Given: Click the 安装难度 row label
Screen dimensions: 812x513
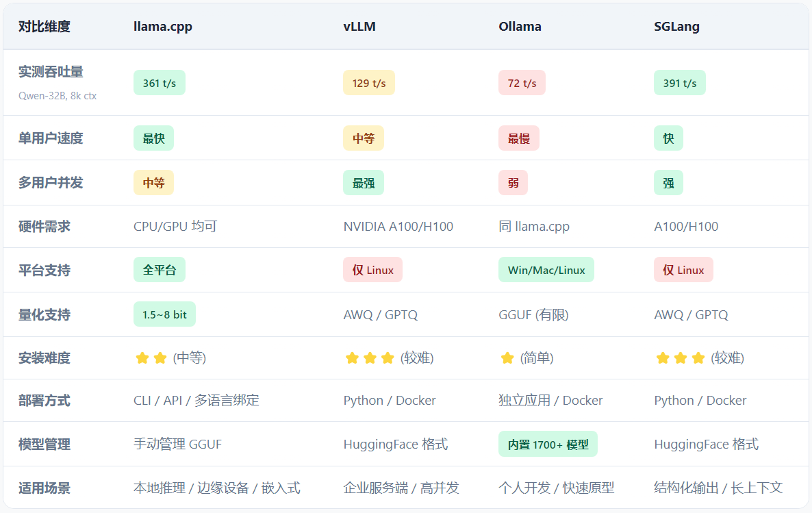Looking at the screenshot, I should [44, 358].
